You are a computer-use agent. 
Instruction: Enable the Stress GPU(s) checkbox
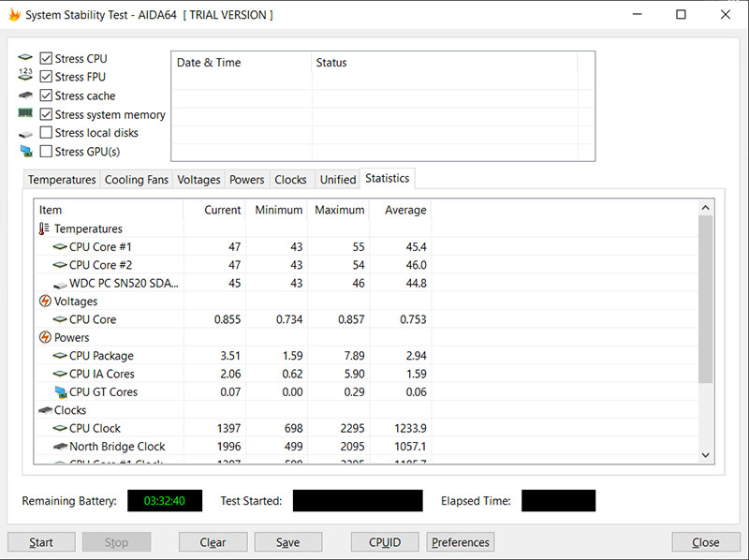[x=46, y=152]
